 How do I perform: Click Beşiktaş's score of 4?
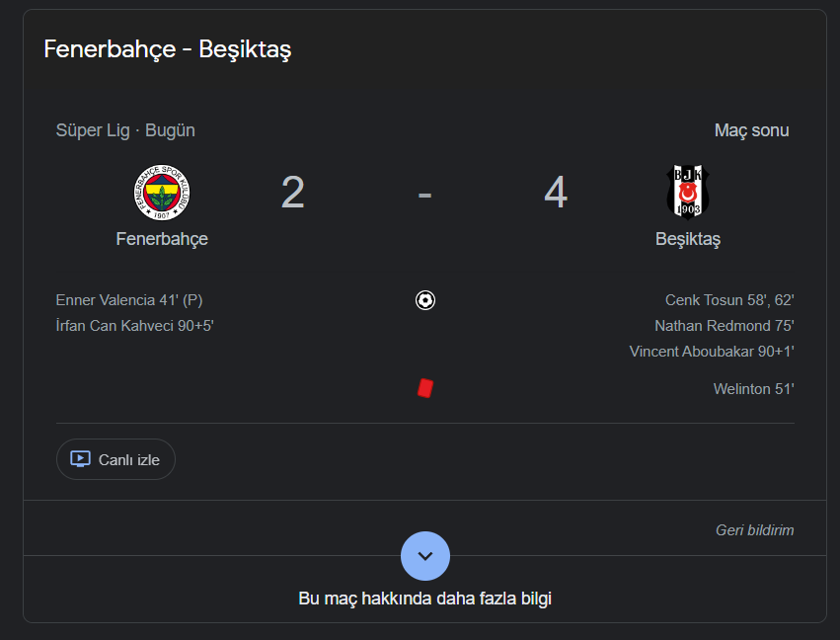pos(556,193)
